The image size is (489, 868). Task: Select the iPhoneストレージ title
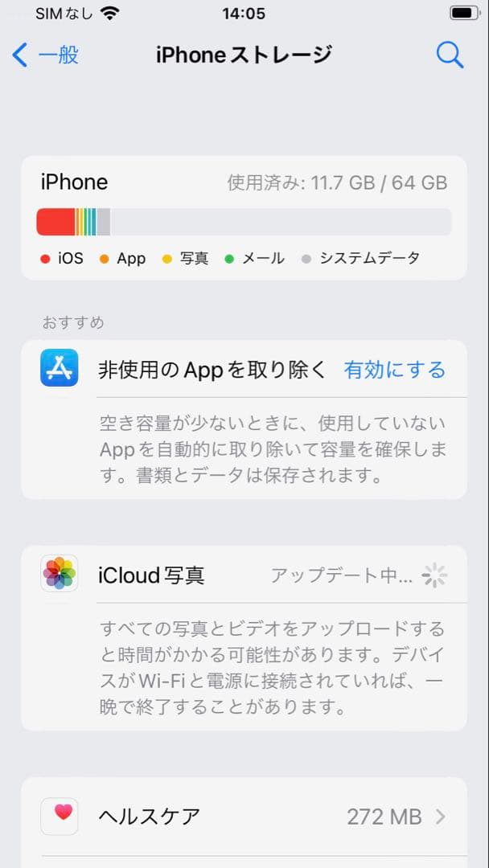point(244,55)
